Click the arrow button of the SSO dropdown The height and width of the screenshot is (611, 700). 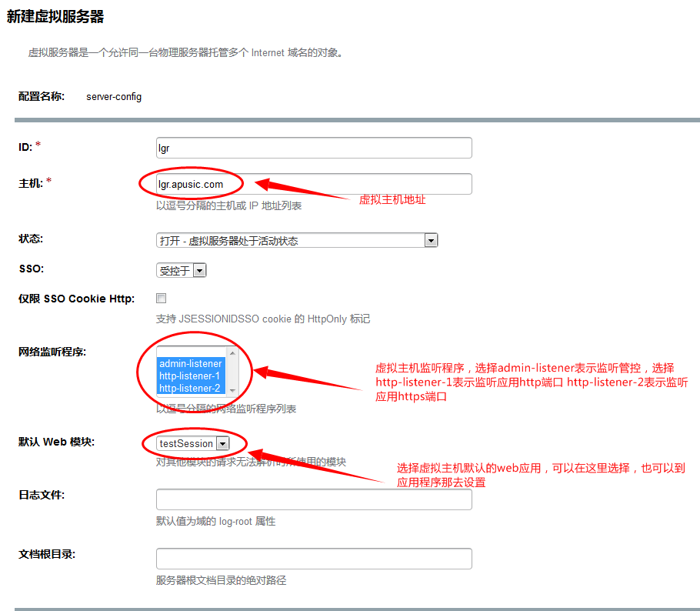point(199,271)
